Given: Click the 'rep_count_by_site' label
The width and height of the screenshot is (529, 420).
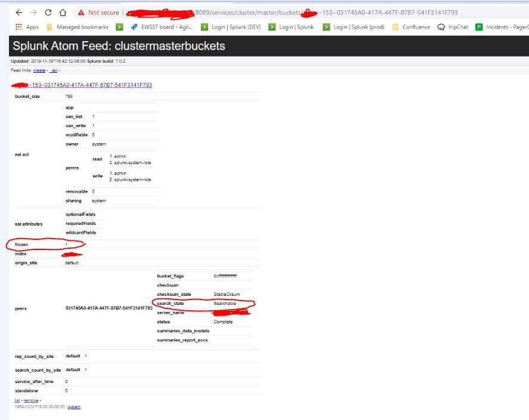Looking at the screenshot, I should 35,356.
